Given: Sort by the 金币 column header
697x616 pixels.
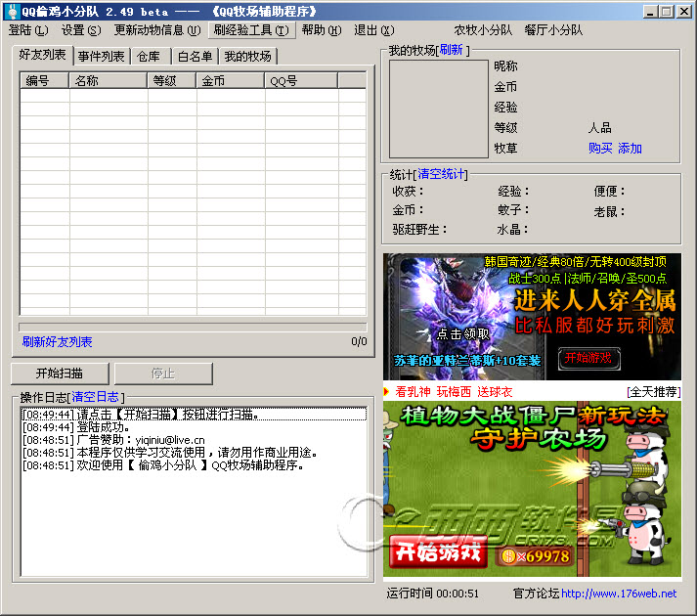Looking at the screenshot, I should 231,81.
